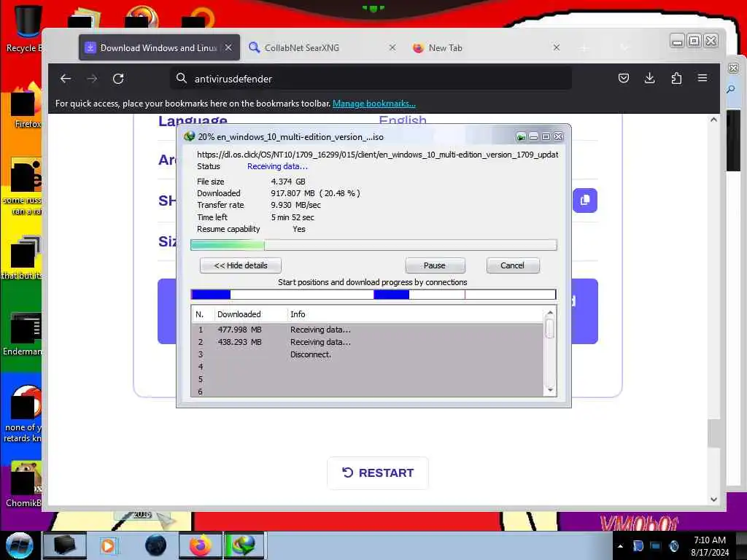Viewport: 747px width, 560px height.
Task: Click the Firefox page scrollbar down arrow
Action: (x=713, y=499)
